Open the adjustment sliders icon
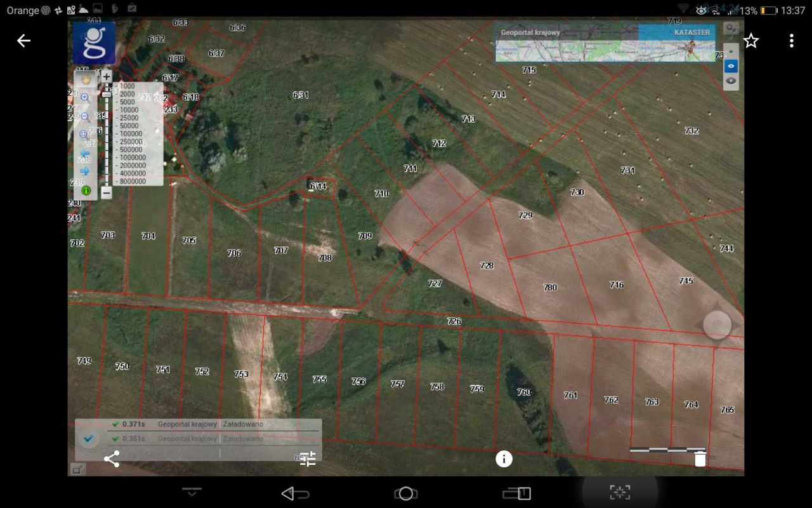The height and width of the screenshot is (508, 812). [308, 459]
